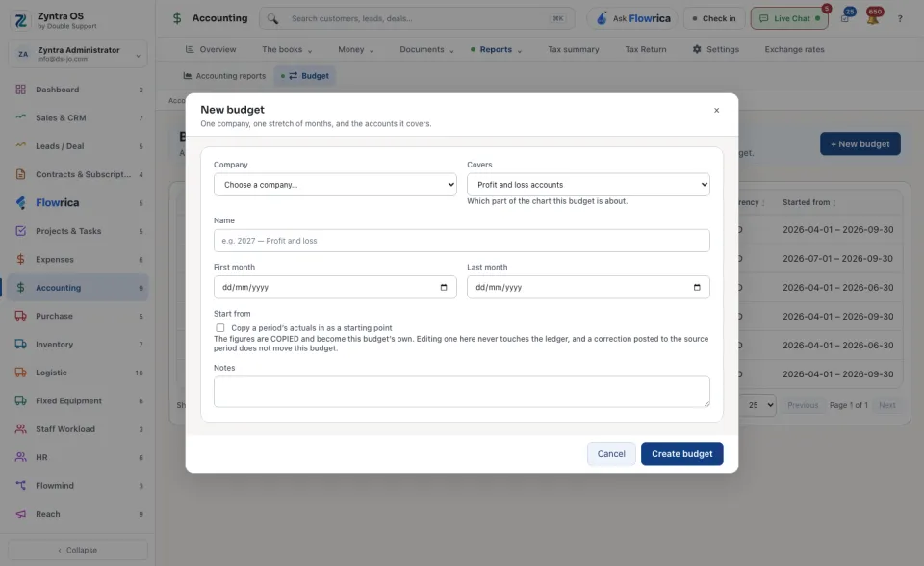The width and height of the screenshot is (924, 566).
Task: Open the tasks icon with badge 25
Action: point(846,17)
